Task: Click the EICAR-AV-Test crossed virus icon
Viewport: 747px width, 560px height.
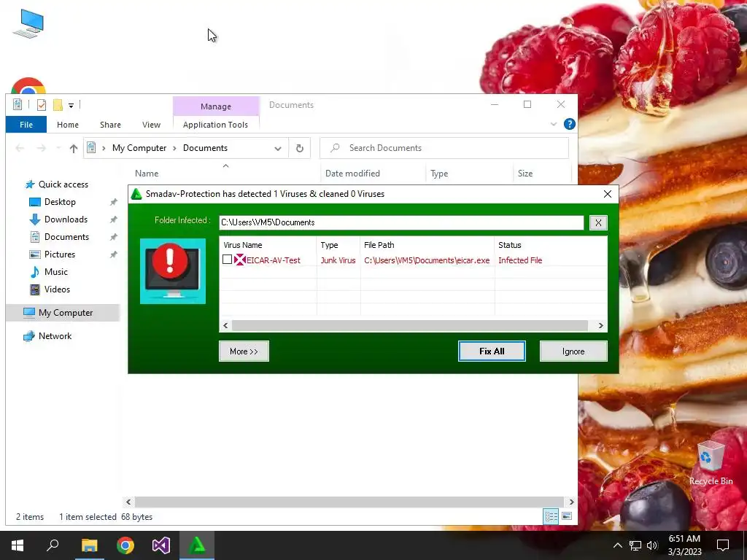Action: point(239,260)
